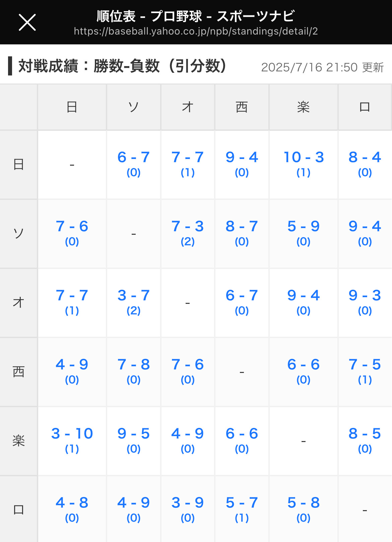
Task: Open ロ vs オ record 3 - 9
Action: tap(188, 509)
